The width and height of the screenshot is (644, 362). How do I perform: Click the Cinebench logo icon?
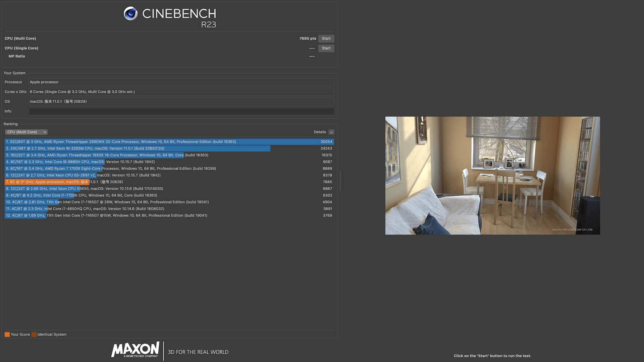(130, 13)
